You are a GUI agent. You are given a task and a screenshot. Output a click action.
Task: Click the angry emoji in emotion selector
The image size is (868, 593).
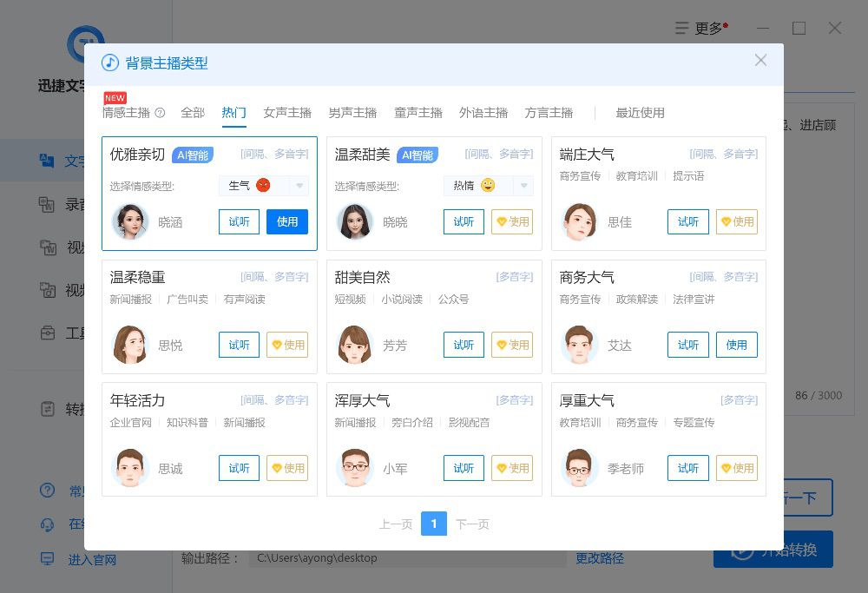(x=264, y=185)
